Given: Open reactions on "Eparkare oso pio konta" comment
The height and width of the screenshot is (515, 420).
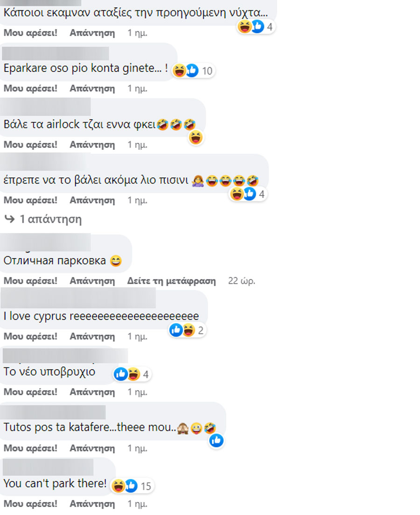Looking at the screenshot, I should pyautogui.click(x=193, y=71).
